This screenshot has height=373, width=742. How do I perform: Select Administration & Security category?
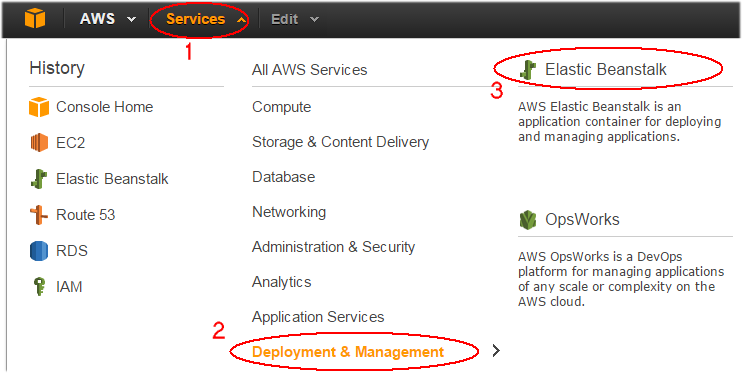(x=333, y=247)
